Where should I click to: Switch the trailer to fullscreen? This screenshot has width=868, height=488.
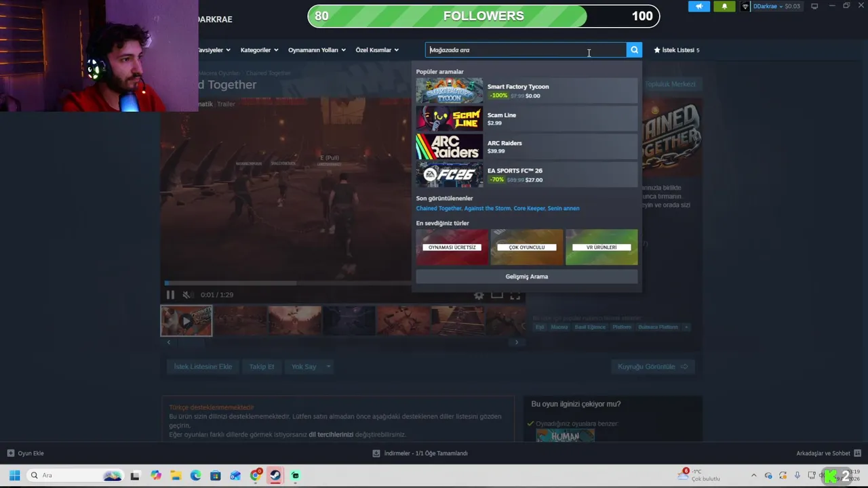tap(515, 295)
